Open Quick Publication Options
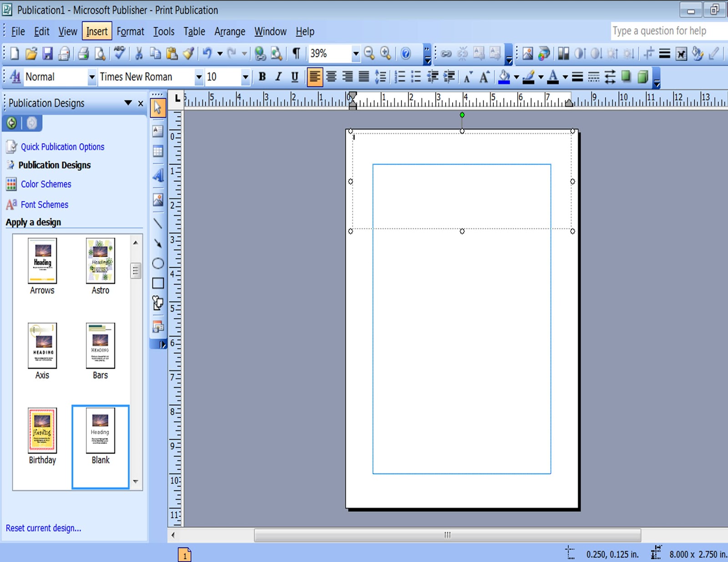 point(62,146)
